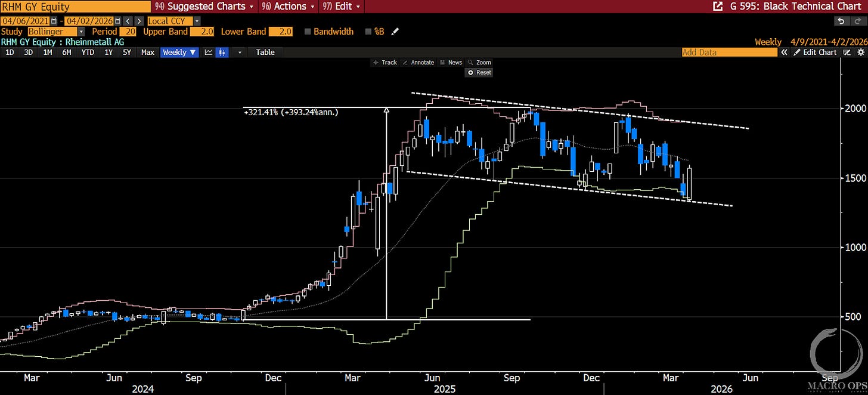Open the Weekly periodicity dropdown
The width and height of the screenshot is (868, 395).
[179, 52]
